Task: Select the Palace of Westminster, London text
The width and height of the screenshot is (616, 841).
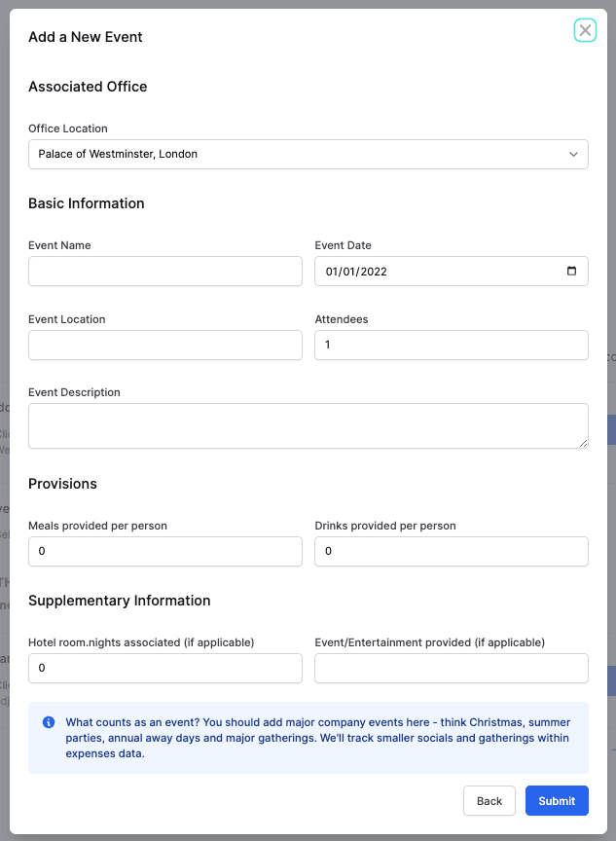Action: [x=118, y=154]
